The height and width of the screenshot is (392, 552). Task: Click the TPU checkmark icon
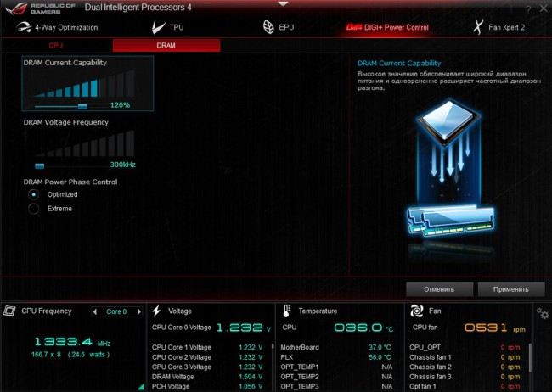155,27
